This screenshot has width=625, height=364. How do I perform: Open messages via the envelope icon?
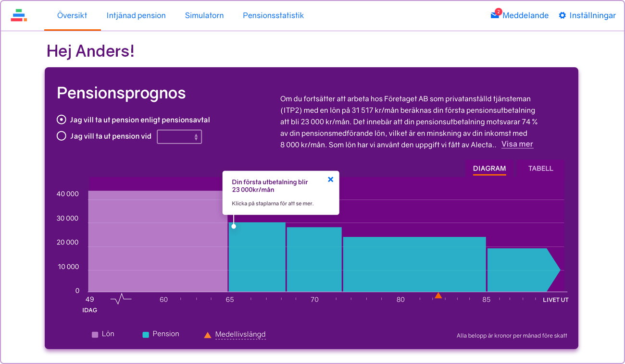pyautogui.click(x=495, y=15)
